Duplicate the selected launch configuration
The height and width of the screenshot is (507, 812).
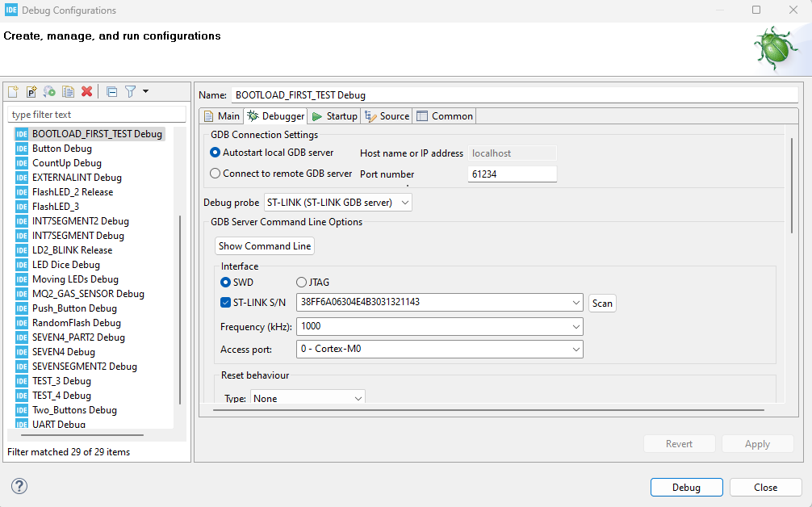(68, 91)
